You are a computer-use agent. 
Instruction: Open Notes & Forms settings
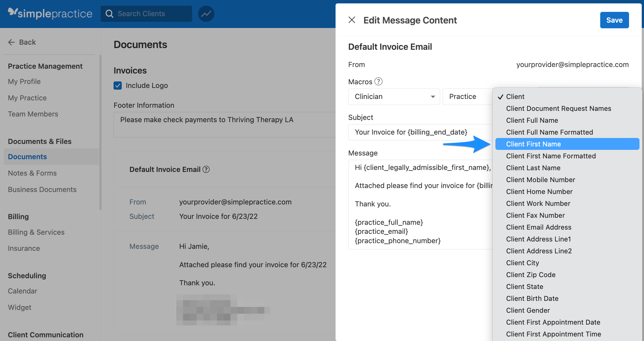click(x=32, y=173)
